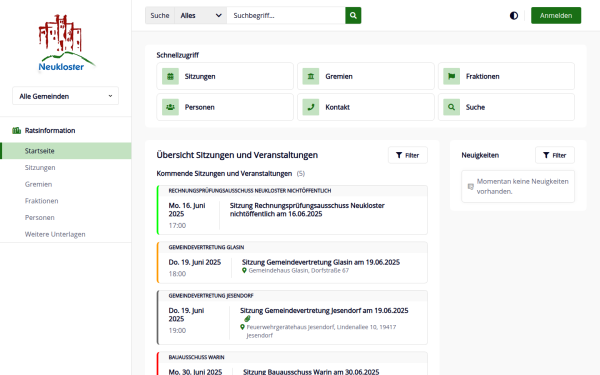Click location pin icon for Feuerwehrgerätehaus Jesendorf
Screen dimensions: 600x375
click(242, 327)
